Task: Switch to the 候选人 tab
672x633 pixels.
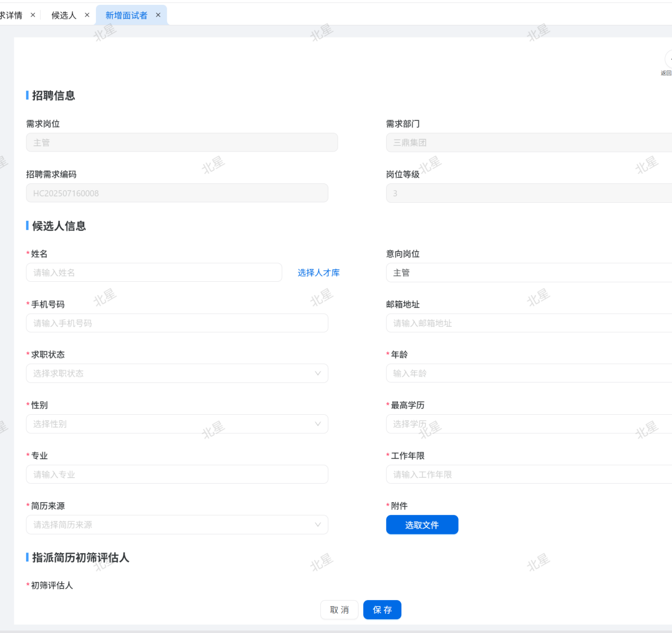Action: 64,15
